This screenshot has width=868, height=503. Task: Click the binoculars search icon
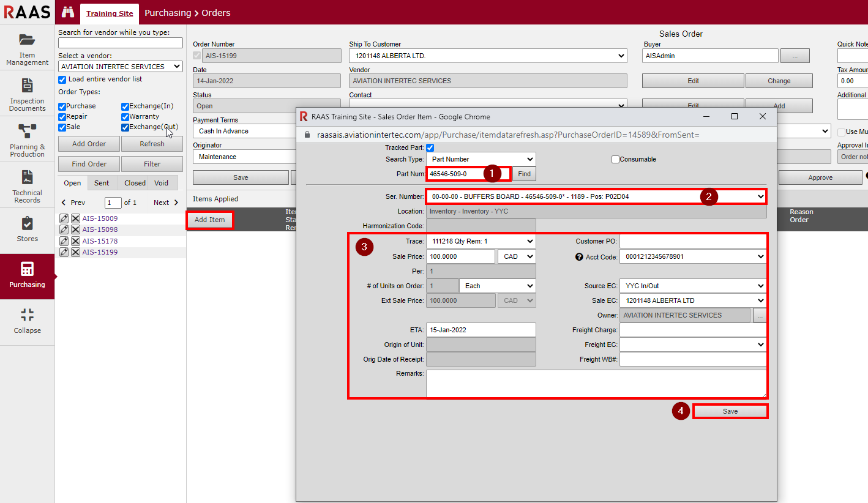click(68, 12)
